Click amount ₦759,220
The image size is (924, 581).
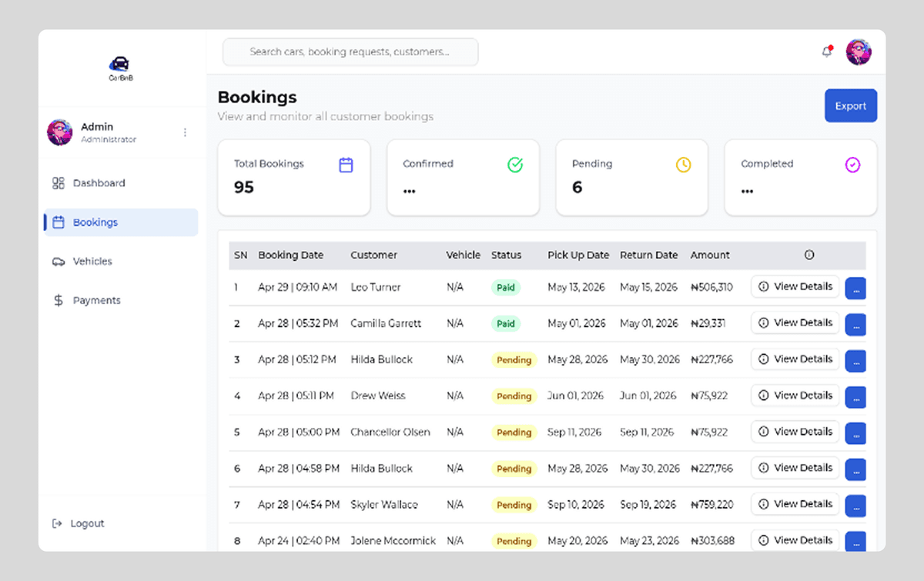tap(712, 505)
